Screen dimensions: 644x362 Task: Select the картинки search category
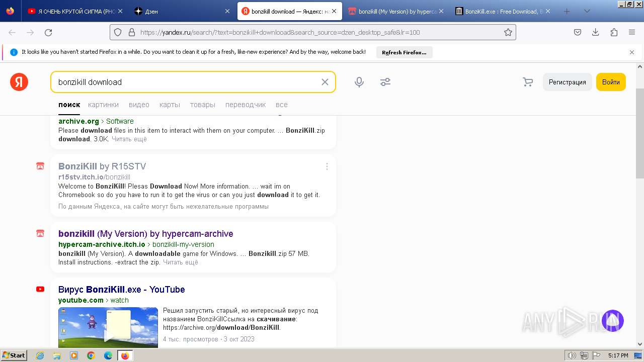click(103, 105)
